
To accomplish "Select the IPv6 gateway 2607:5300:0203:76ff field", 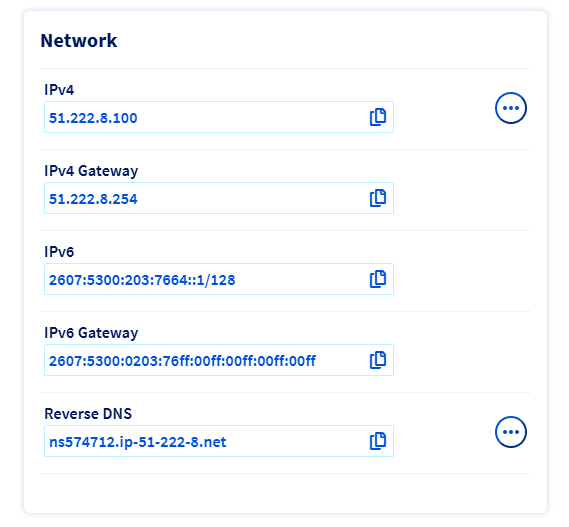I will tap(219, 360).
